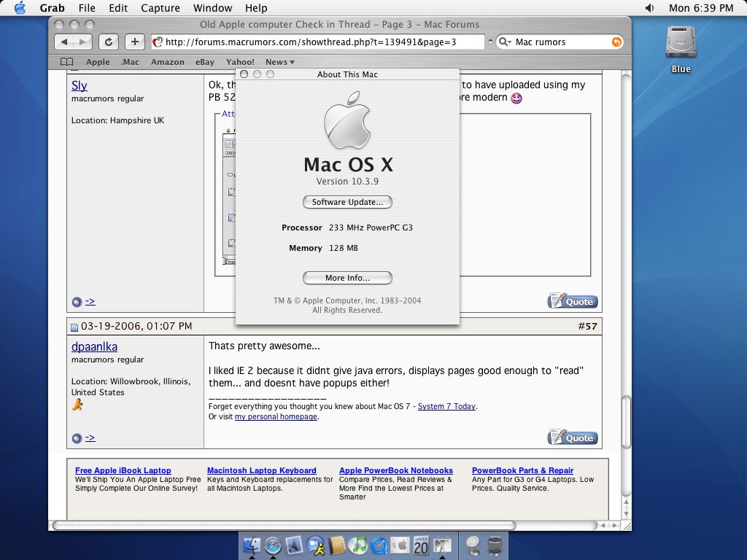Click the .Mac bookmark
Viewport: 747px width, 560px height.
[130, 62]
